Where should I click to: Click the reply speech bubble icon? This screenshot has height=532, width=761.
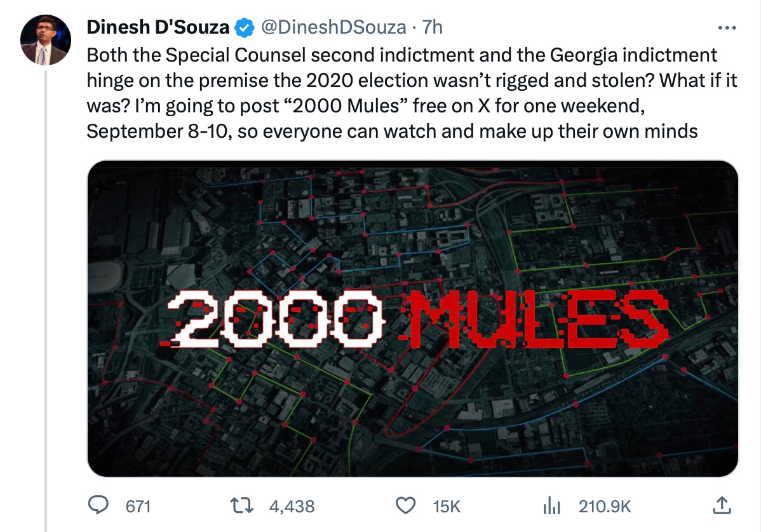coord(98,505)
